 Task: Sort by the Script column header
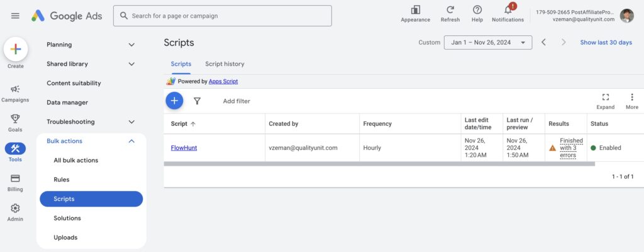click(x=183, y=123)
